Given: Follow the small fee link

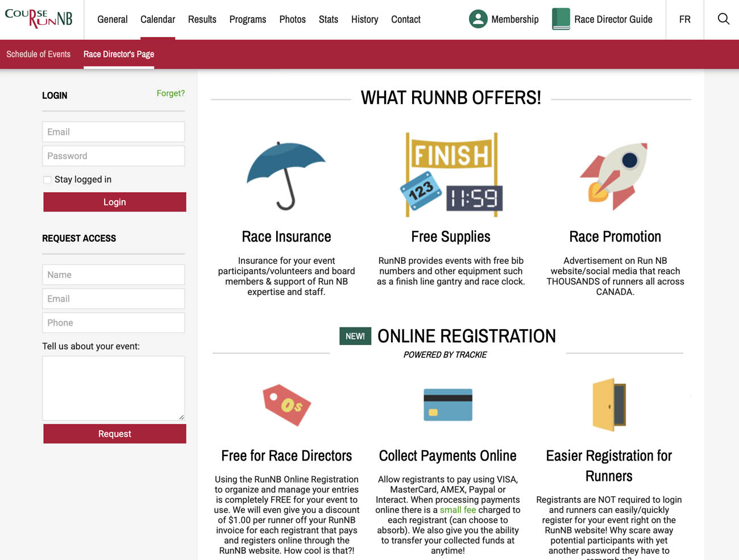Looking at the screenshot, I should click(x=458, y=510).
